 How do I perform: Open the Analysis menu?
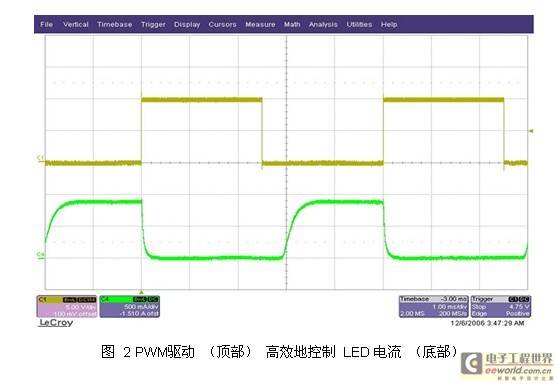(x=323, y=24)
